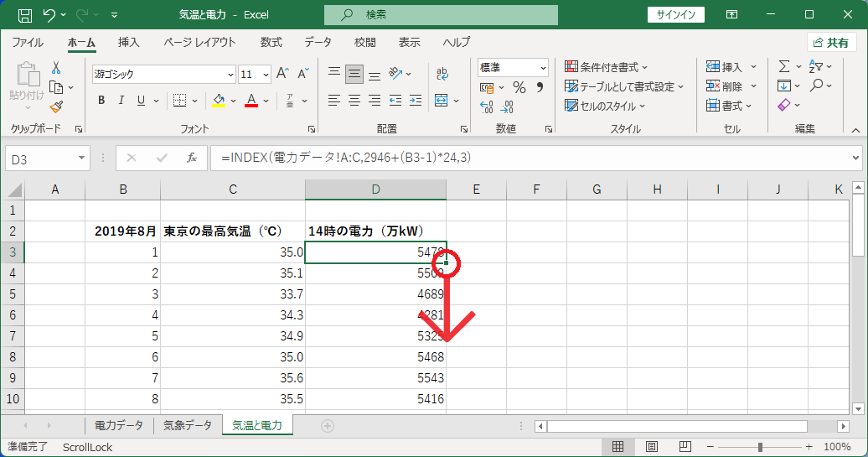
Task: Switch to the 気象データ sheet tab
Action: tap(188, 425)
